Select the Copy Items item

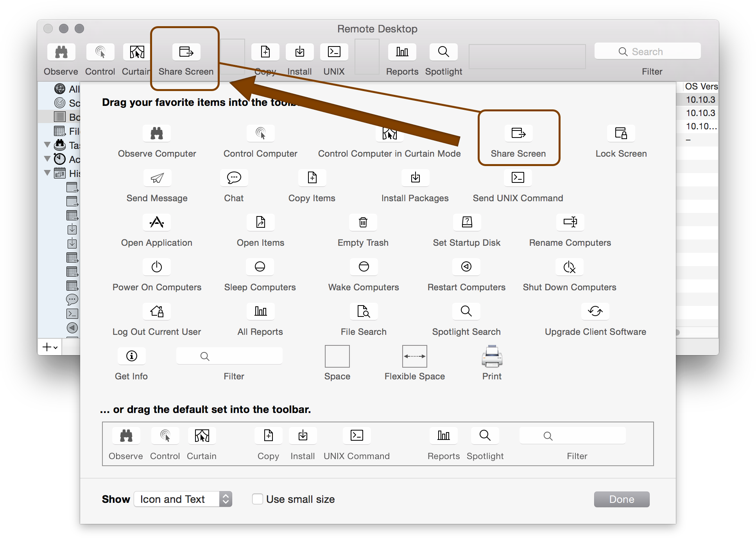312,178
